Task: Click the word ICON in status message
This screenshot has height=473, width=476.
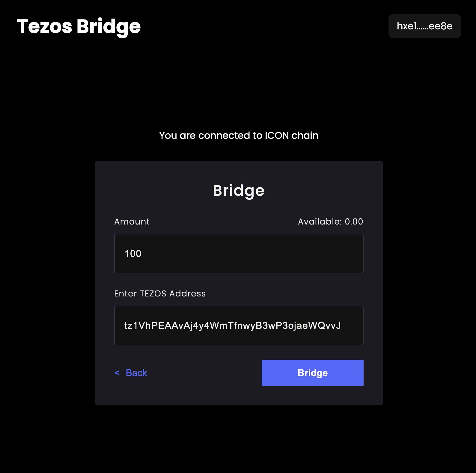Action: 277,135
